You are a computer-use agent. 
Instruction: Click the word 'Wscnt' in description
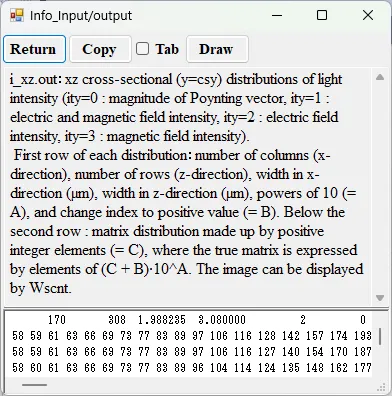[50, 288]
